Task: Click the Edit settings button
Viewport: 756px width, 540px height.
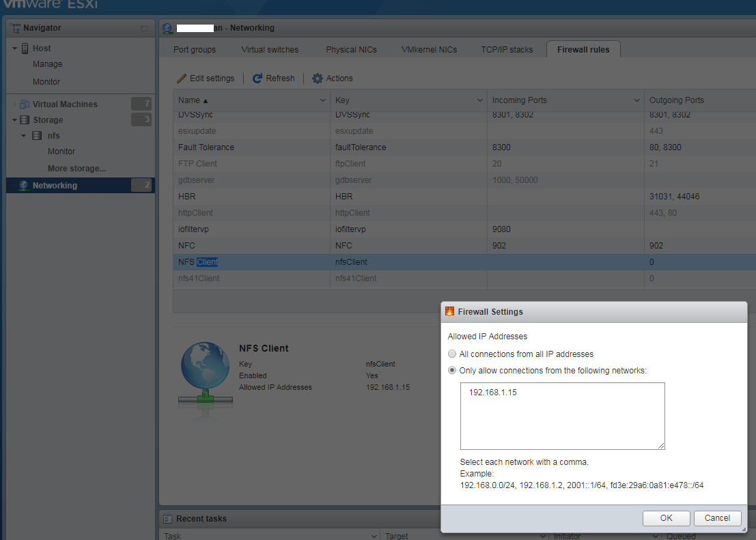Action: pyautogui.click(x=206, y=78)
